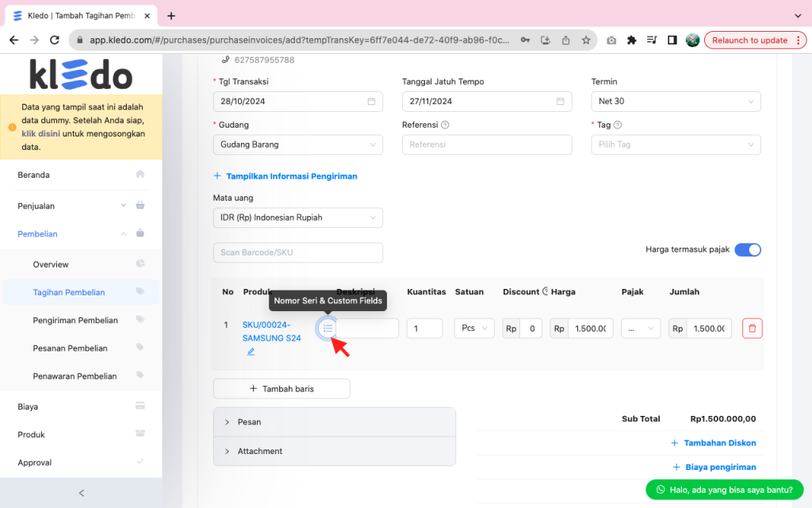Screen dimensions: 812x508
Task: Click the browser profile avatar
Action: [692, 40]
